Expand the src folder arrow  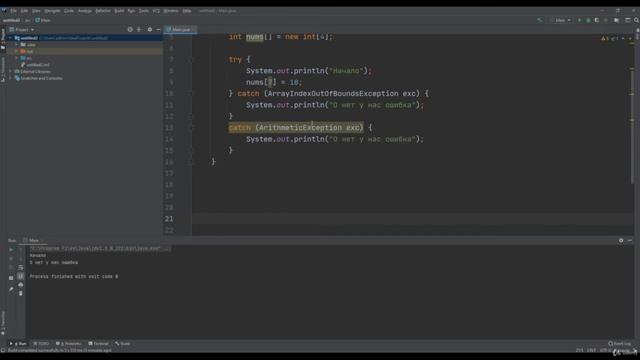pos(17,58)
